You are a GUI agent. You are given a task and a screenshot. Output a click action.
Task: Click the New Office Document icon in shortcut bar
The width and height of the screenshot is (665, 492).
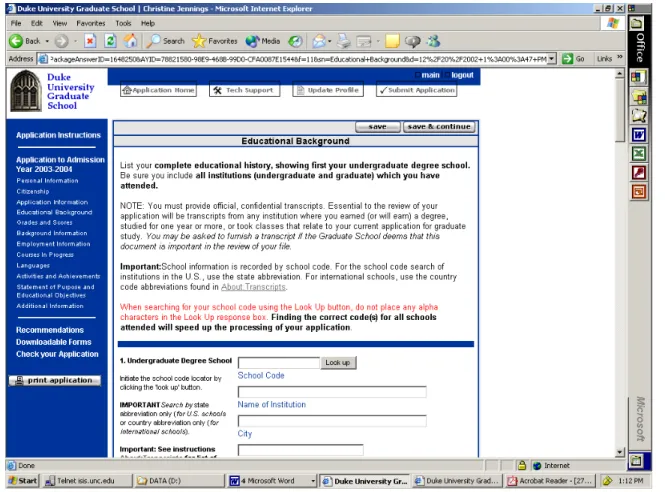point(639,78)
